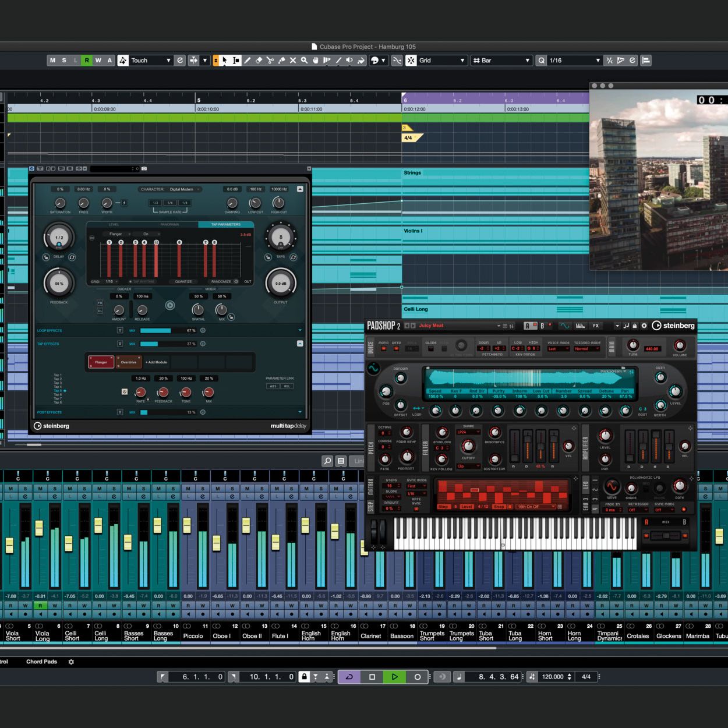Click the Randomize button
The height and width of the screenshot is (728, 728).
tap(221, 281)
